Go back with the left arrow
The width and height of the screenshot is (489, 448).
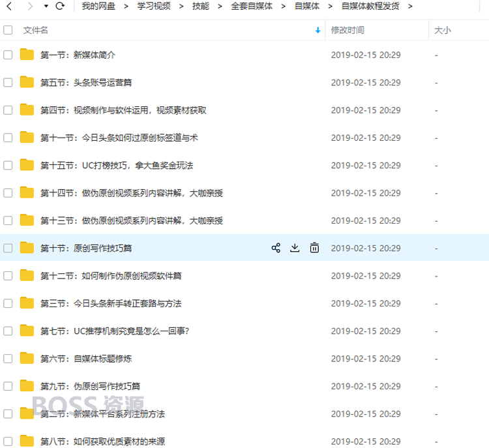[x=9, y=6]
